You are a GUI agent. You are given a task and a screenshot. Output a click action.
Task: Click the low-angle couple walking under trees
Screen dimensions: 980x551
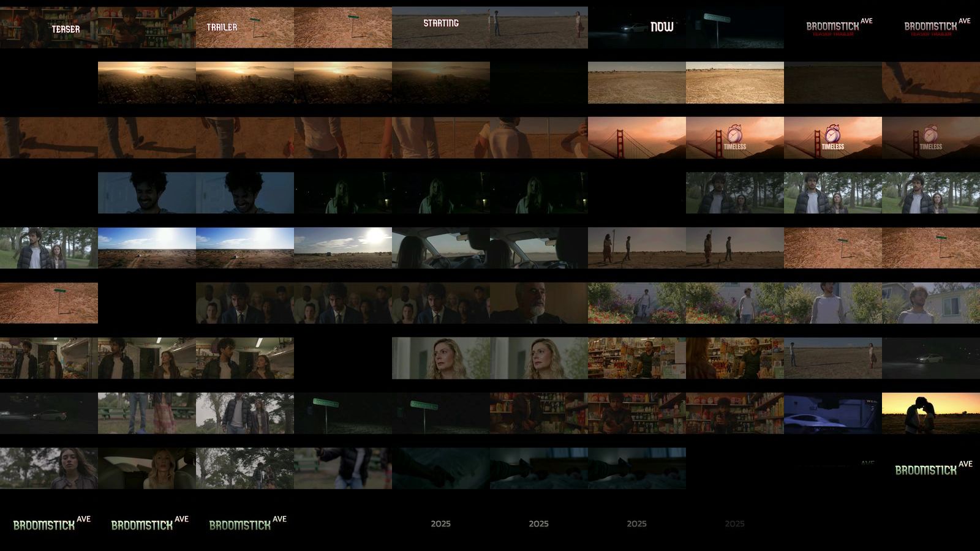[x=245, y=413]
